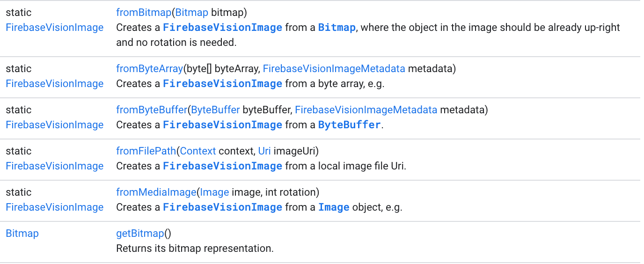The image size is (644, 264).
Task: Open the fromMediaImage method link
Action: (x=156, y=192)
